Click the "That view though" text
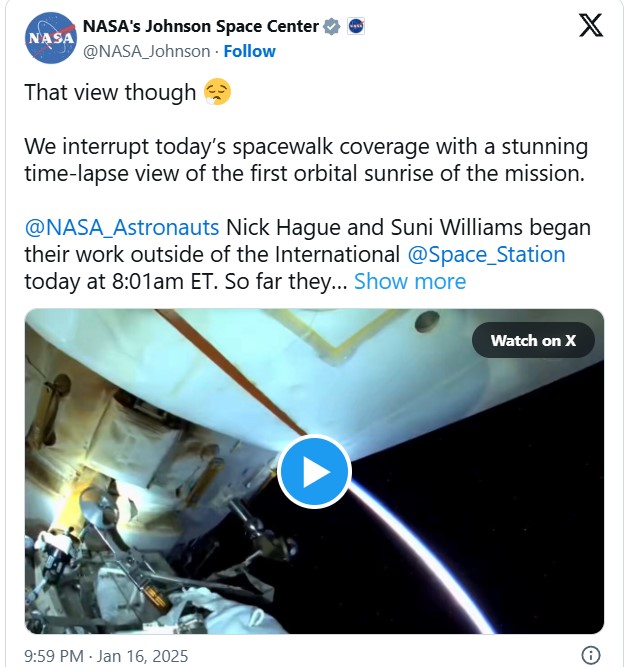This screenshot has height=667, width=638. [110, 93]
